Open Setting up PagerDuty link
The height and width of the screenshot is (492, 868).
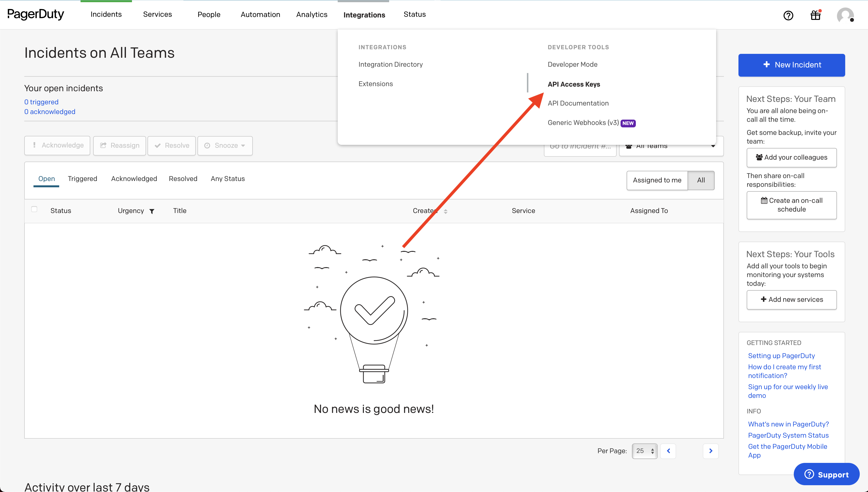pos(781,356)
